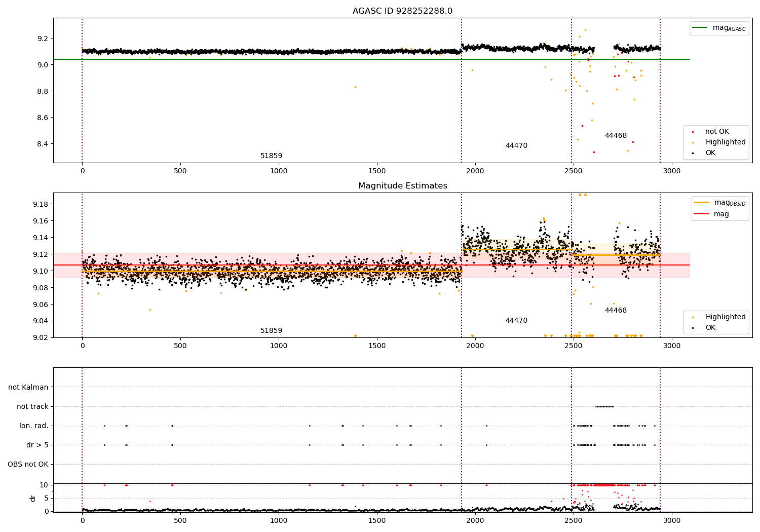Click the 9.06 y-axis tick label
This screenshot has width=760, height=532.
[41, 305]
